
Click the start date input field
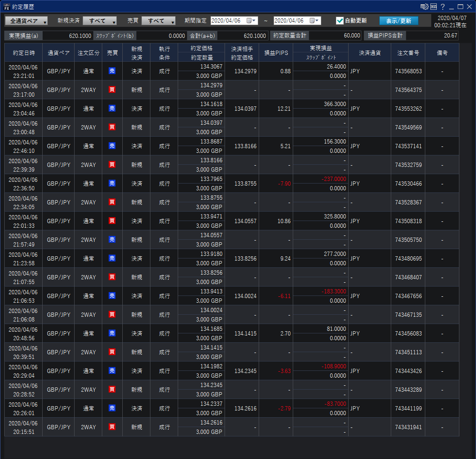pos(228,20)
